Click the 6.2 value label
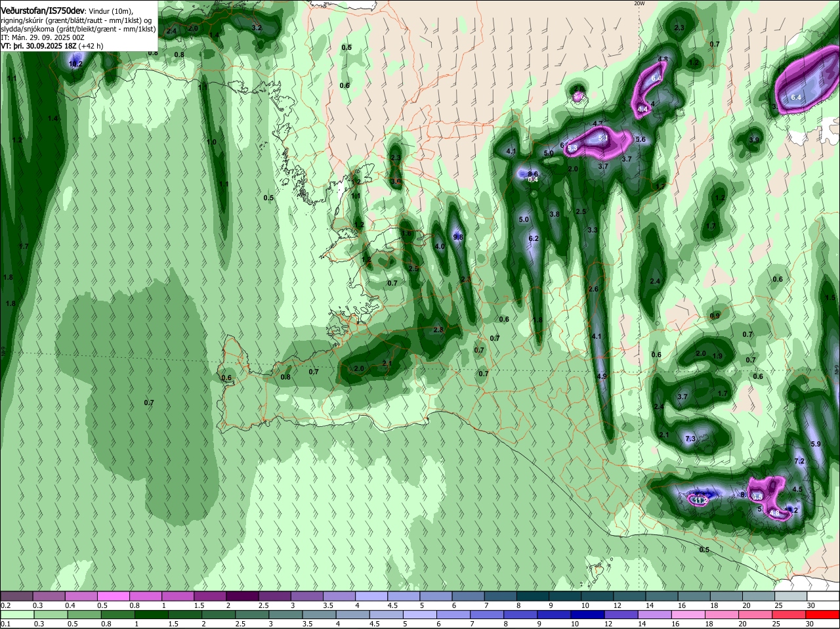The height and width of the screenshot is (629, 840). 534,238
